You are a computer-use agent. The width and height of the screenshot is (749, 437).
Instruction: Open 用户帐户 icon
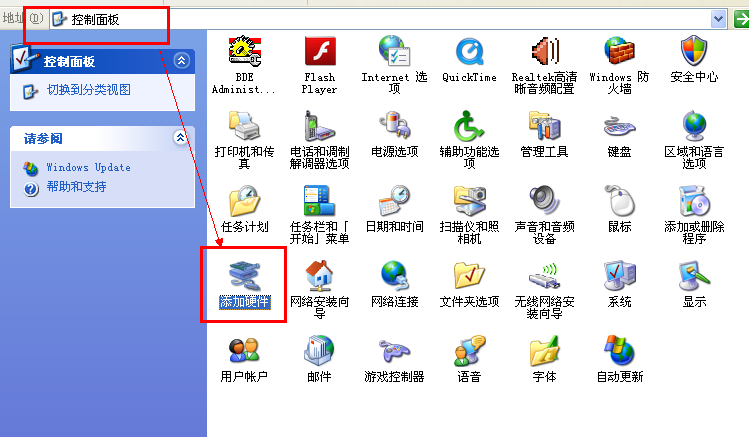point(244,351)
